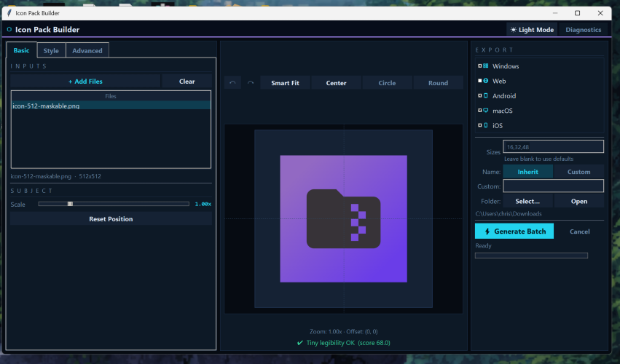
Task: Switch to the Advanced tab
Action: tap(87, 50)
